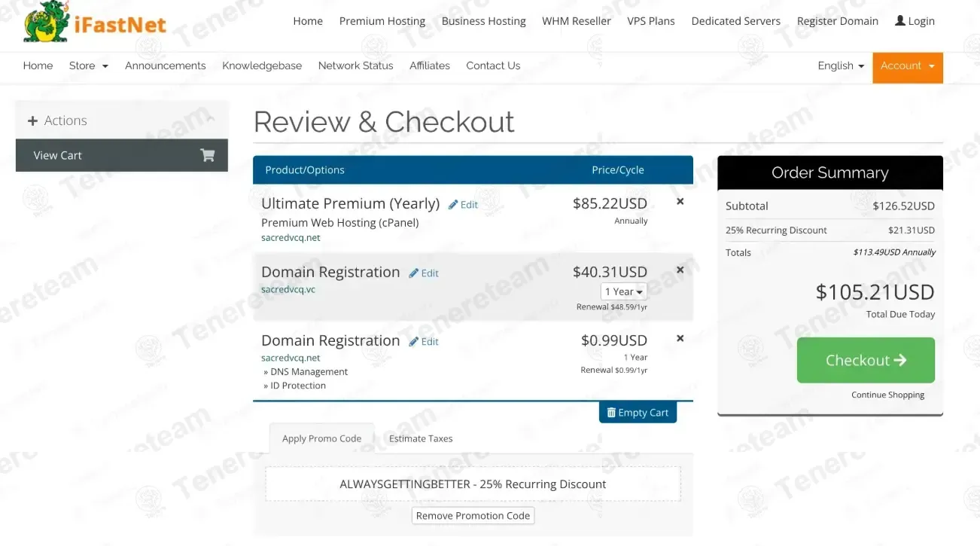Open View Cart in the sidebar

(122, 155)
